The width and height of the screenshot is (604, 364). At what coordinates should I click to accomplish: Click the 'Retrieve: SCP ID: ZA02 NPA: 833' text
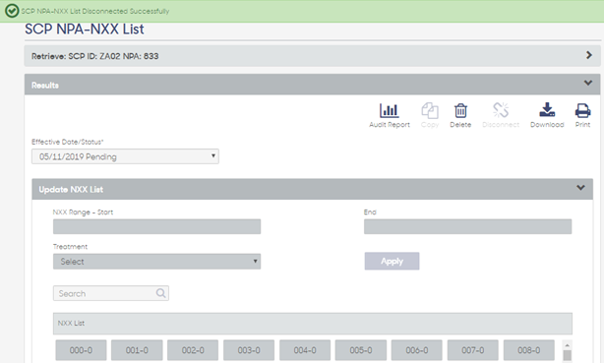coord(94,56)
